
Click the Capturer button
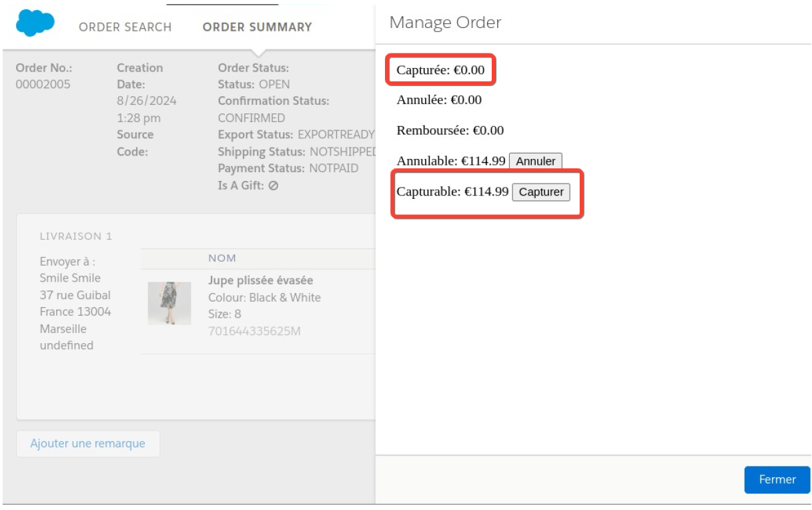pos(542,192)
